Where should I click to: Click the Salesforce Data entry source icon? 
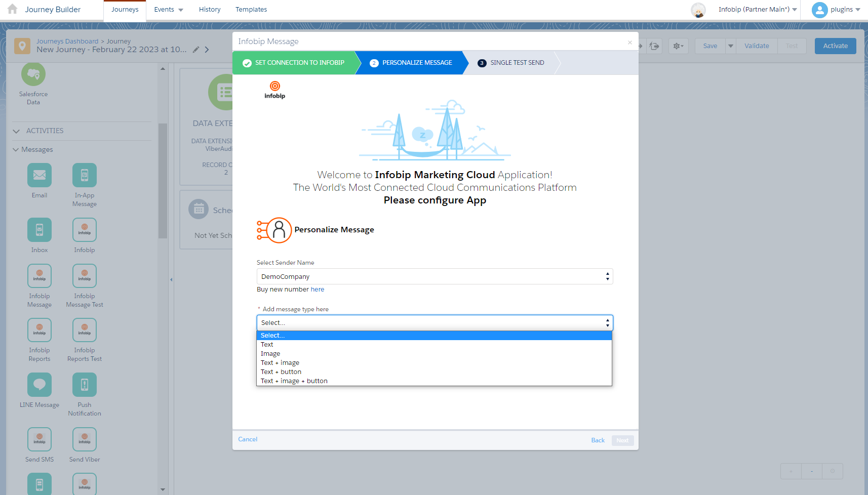tap(33, 74)
